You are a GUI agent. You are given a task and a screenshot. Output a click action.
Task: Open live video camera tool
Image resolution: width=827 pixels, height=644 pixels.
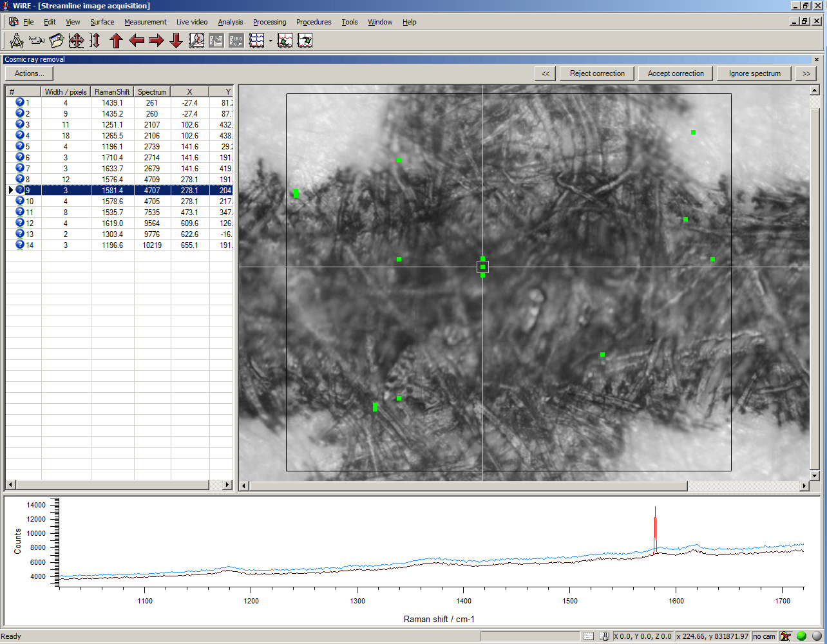click(x=37, y=41)
